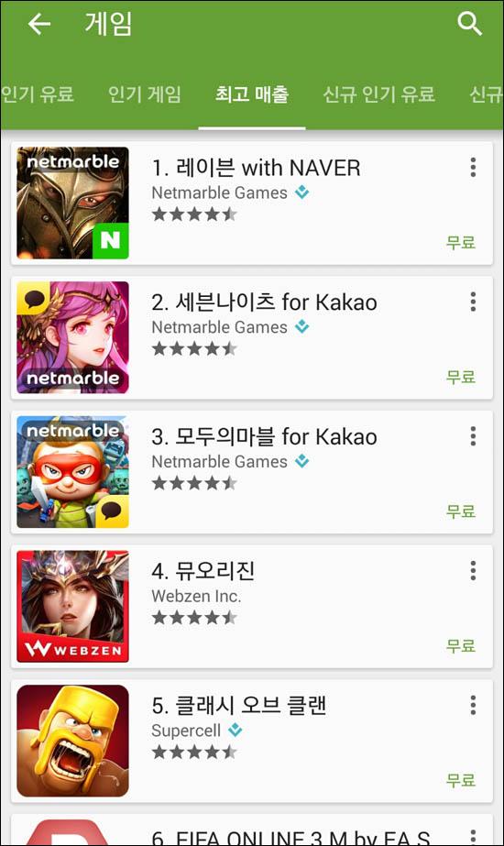
Task: Open overflow menu for 뮤오리진
Action: 473,570
